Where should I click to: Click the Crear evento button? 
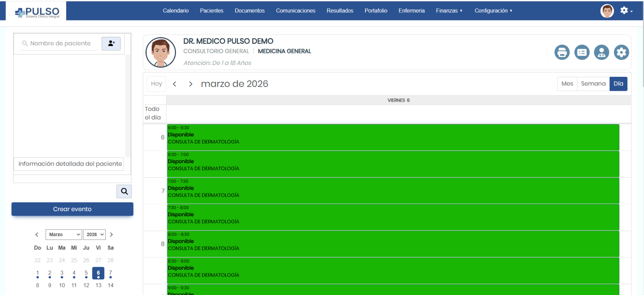(x=72, y=209)
